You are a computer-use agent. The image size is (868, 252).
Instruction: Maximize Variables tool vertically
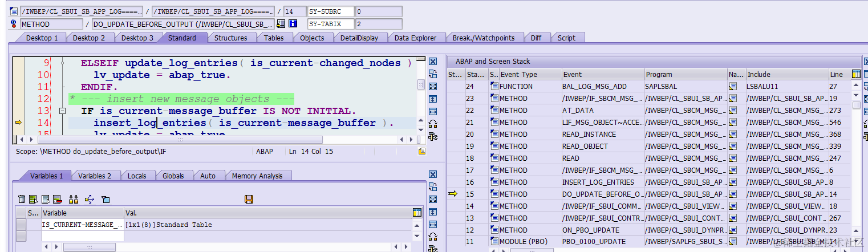(433, 212)
